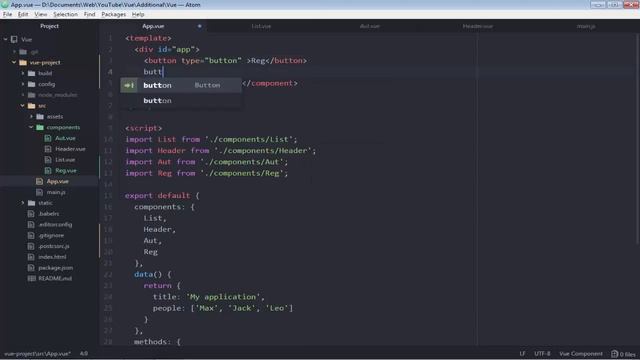Viewport: 640px width, 360px height.
Task: Collapse the src folder arrow
Action: pos(23,106)
